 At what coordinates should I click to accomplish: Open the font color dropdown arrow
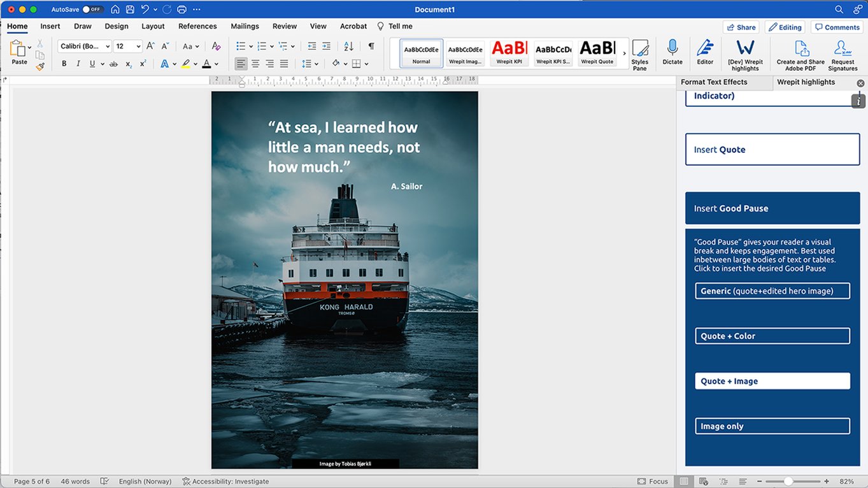tap(217, 64)
